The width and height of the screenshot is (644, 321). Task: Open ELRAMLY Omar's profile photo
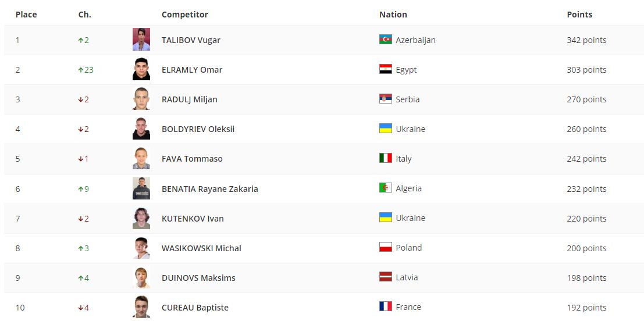(141, 69)
